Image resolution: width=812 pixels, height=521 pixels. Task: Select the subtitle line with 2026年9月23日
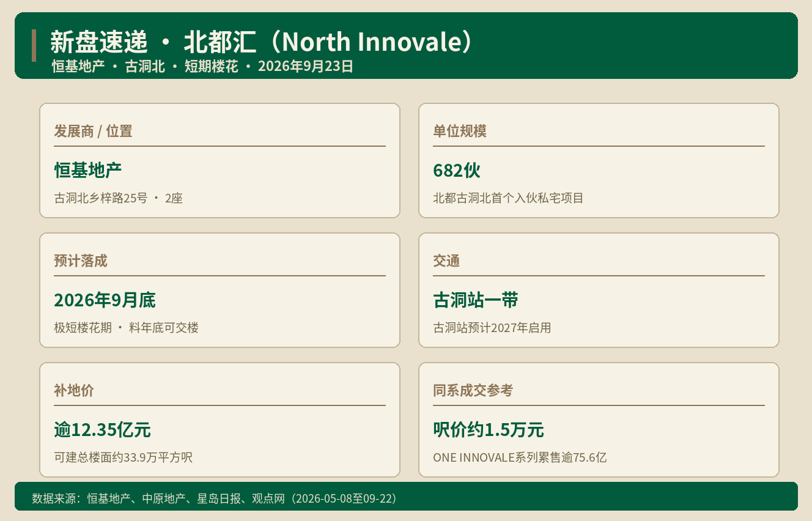pos(202,67)
